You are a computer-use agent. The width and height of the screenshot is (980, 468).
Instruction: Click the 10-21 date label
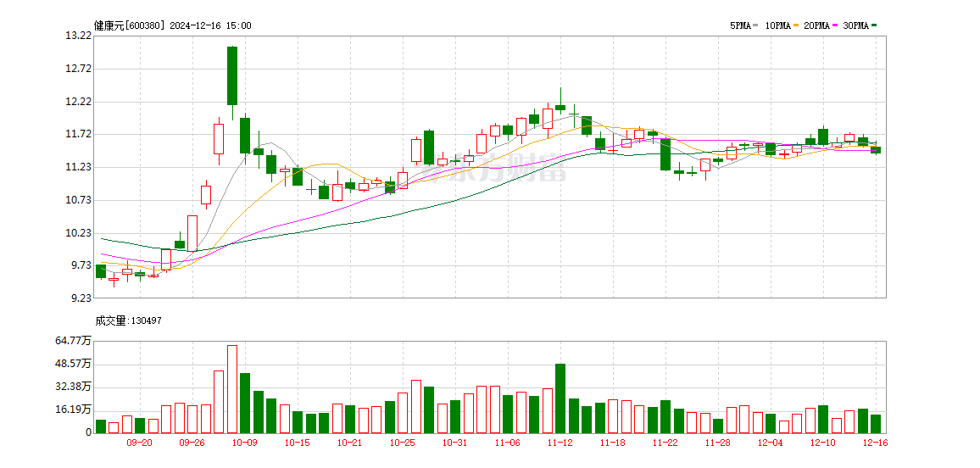(350, 443)
